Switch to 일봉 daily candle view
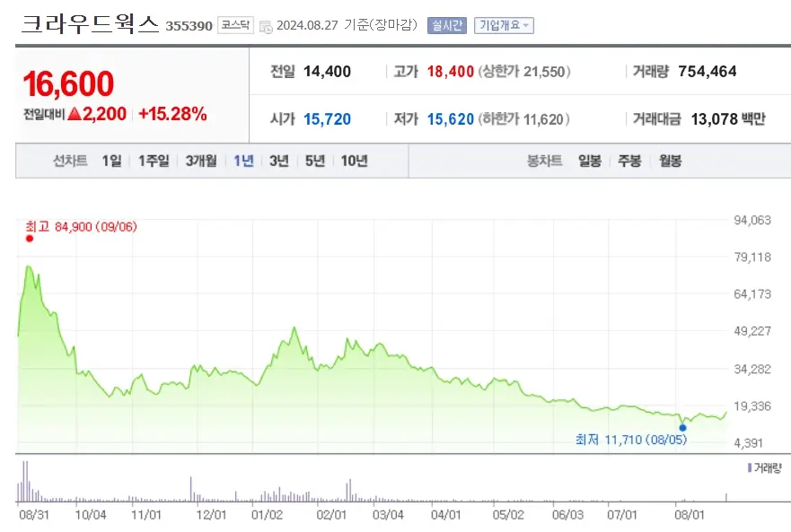The image size is (791, 532). pos(588,161)
